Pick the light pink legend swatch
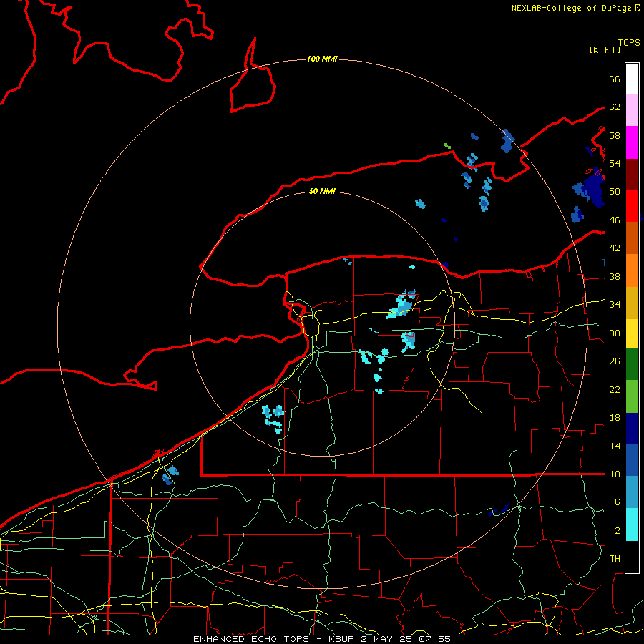 pos(632,109)
